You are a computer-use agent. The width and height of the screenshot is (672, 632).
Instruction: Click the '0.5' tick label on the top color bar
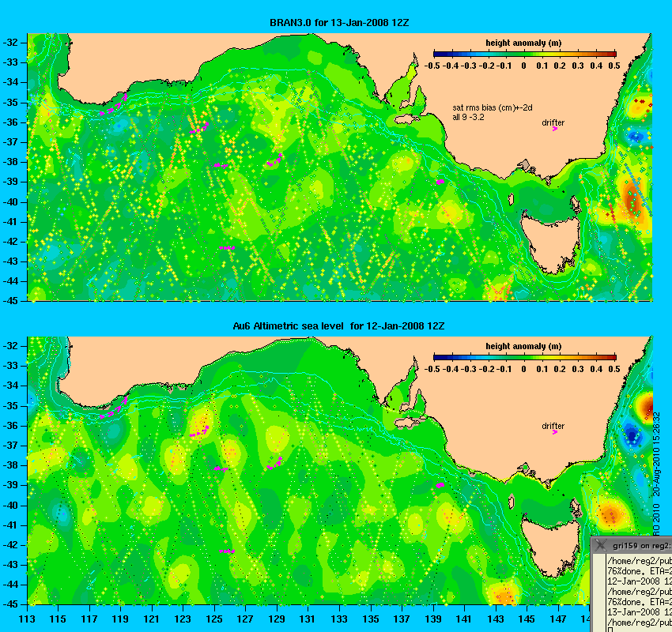click(614, 66)
